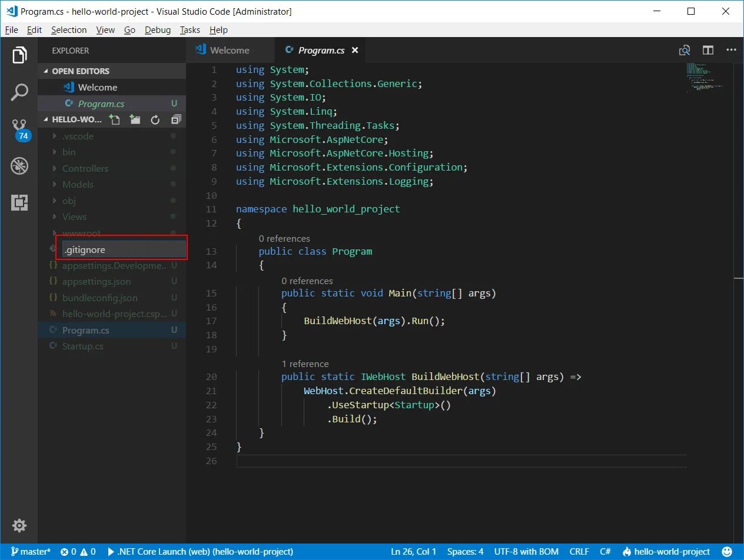Image resolution: width=744 pixels, height=560 pixels.
Task: Open bundleconfig.json in explorer
Action: coord(112,298)
